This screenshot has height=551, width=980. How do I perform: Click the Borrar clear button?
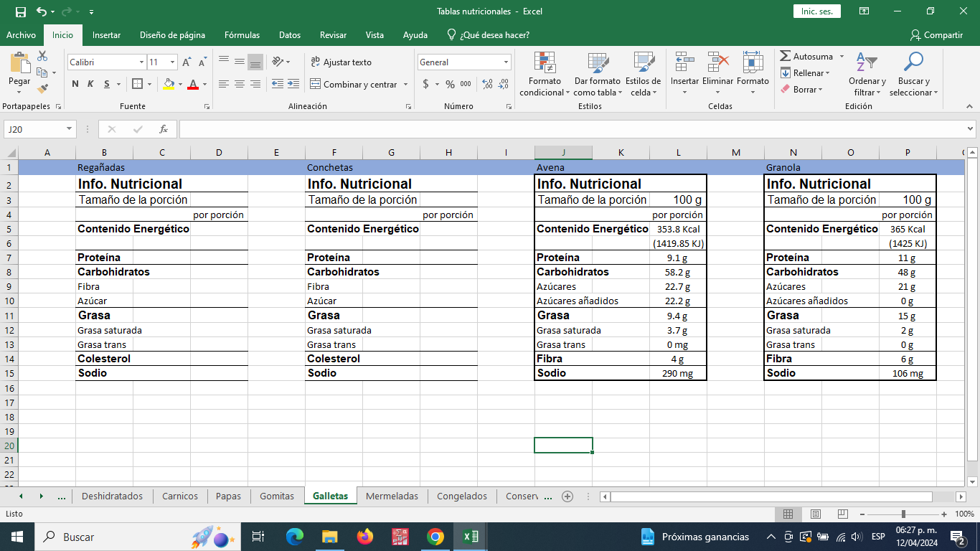(x=801, y=89)
